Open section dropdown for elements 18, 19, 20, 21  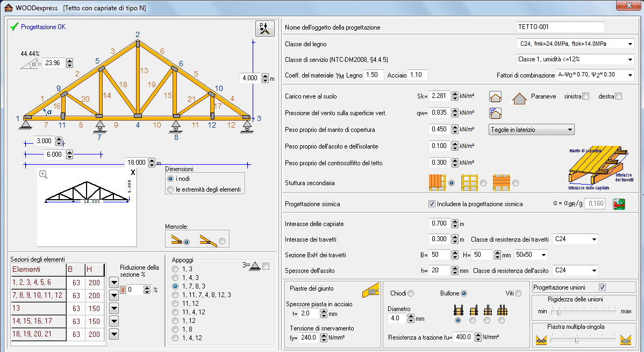coord(114,334)
